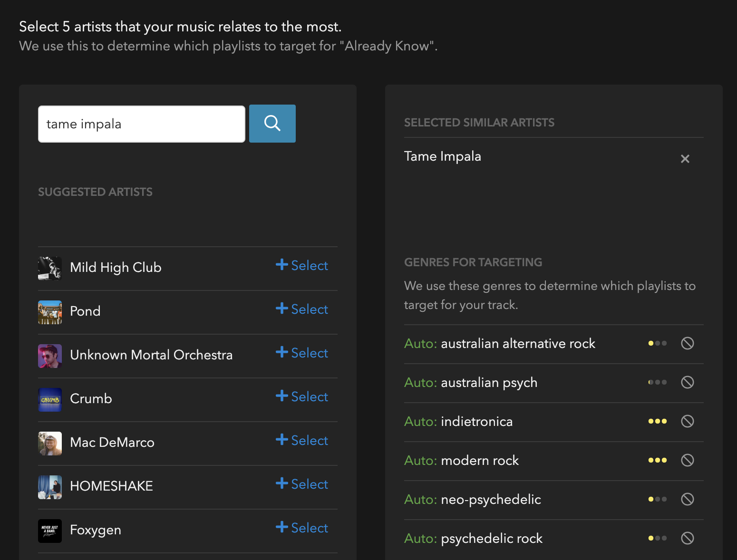Click the Mild High Club thumbnail
Screen dimensions: 737x560
click(x=50, y=269)
